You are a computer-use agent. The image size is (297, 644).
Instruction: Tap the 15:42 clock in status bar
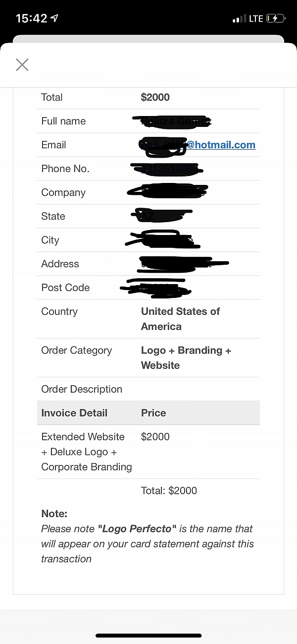pyautogui.click(x=32, y=18)
